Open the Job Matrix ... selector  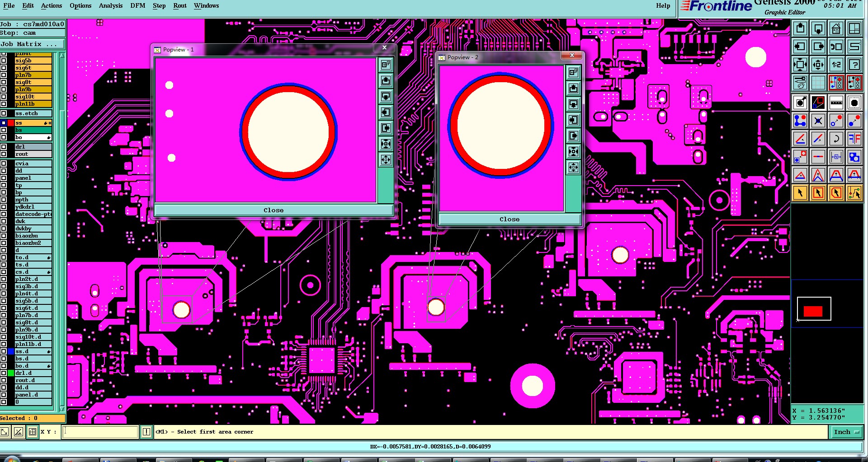tap(33, 44)
